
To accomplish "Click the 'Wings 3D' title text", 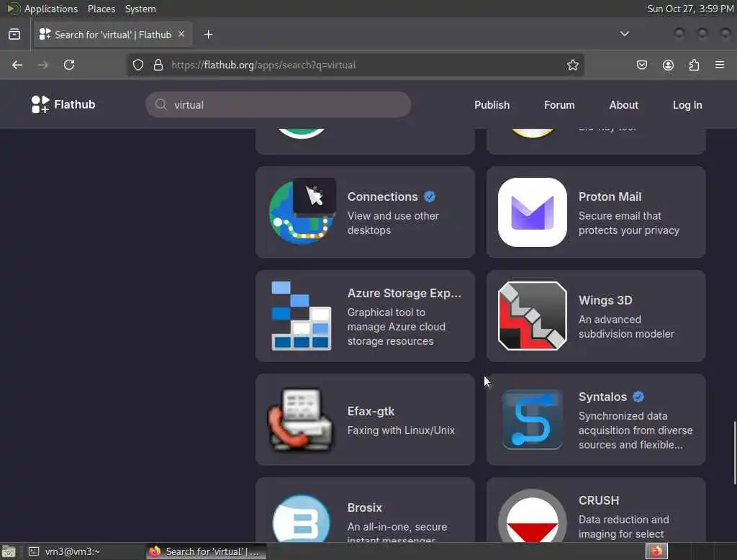I will [x=605, y=300].
